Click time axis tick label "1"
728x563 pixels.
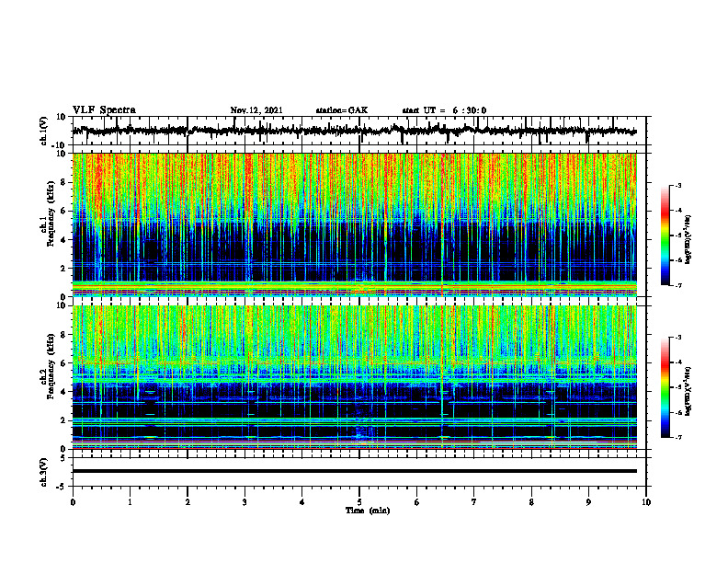[x=130, y=502]
